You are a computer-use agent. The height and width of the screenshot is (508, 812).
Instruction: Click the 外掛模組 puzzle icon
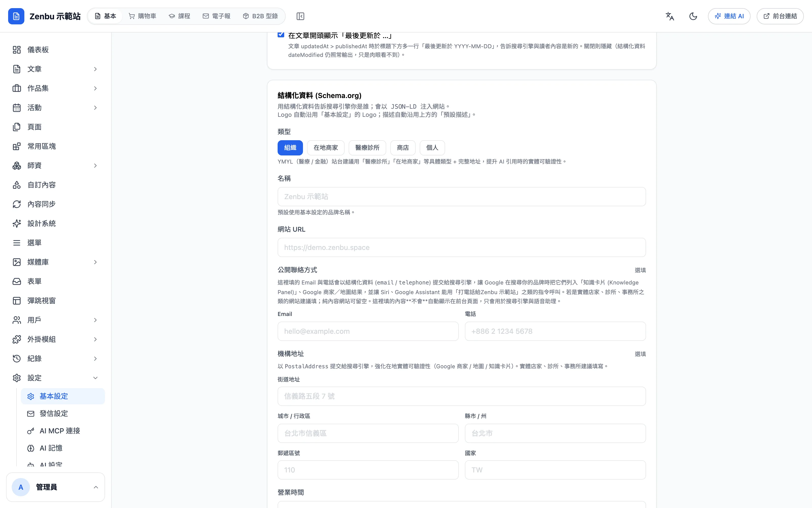point(17,339)
